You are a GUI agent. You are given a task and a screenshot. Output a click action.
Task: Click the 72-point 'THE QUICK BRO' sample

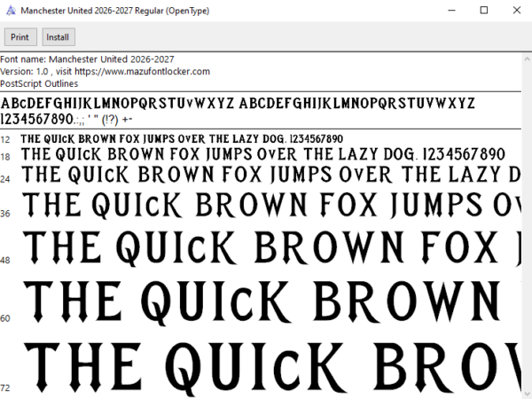(272, 368)
